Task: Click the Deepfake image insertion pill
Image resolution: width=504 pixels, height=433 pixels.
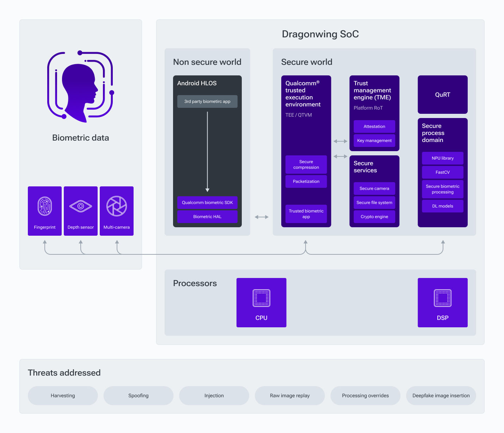Action: [x=441, y=396]
